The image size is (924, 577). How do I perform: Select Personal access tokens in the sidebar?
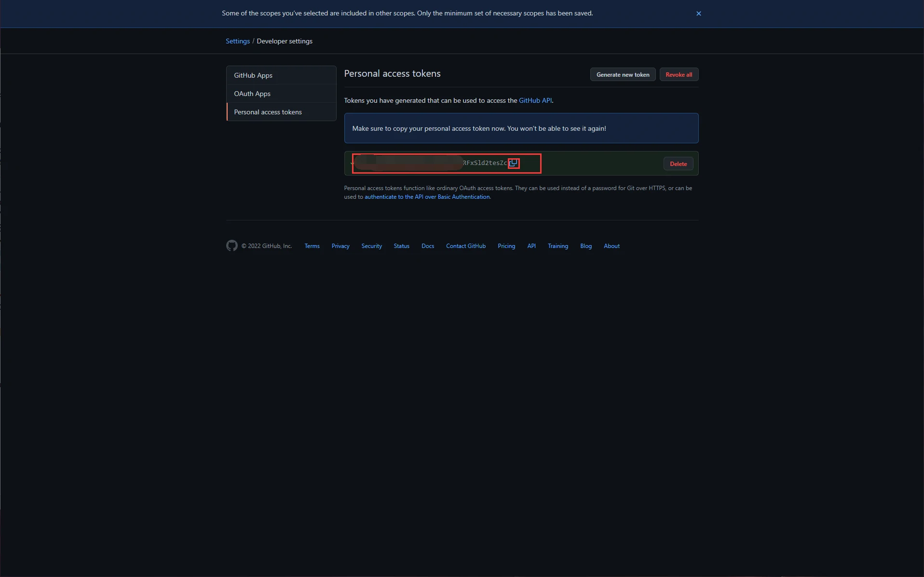268,112
